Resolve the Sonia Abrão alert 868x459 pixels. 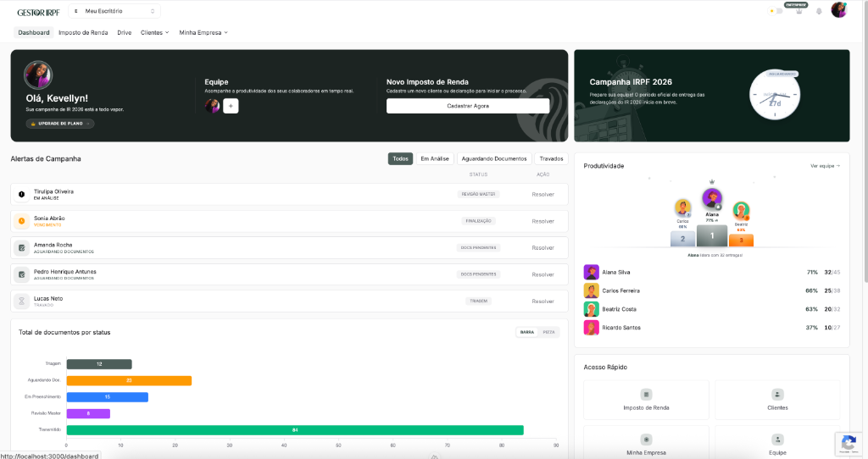point(543,221)
